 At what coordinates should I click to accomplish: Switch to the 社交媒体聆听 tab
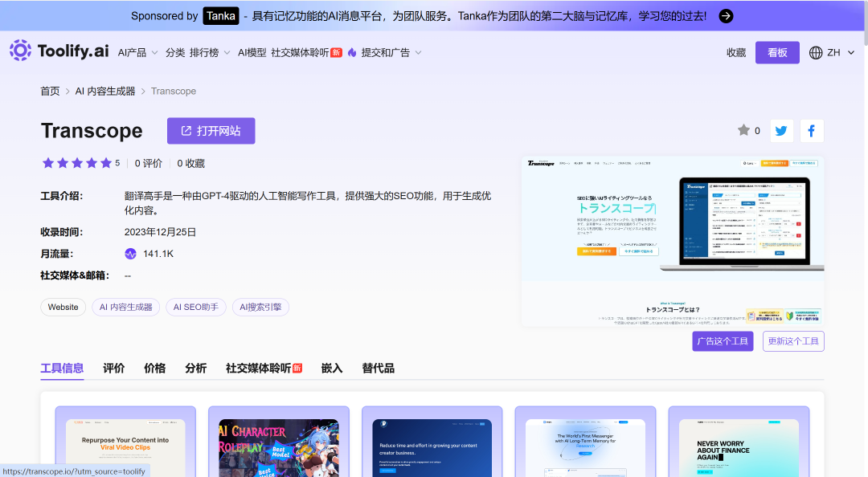pos(264,369)
